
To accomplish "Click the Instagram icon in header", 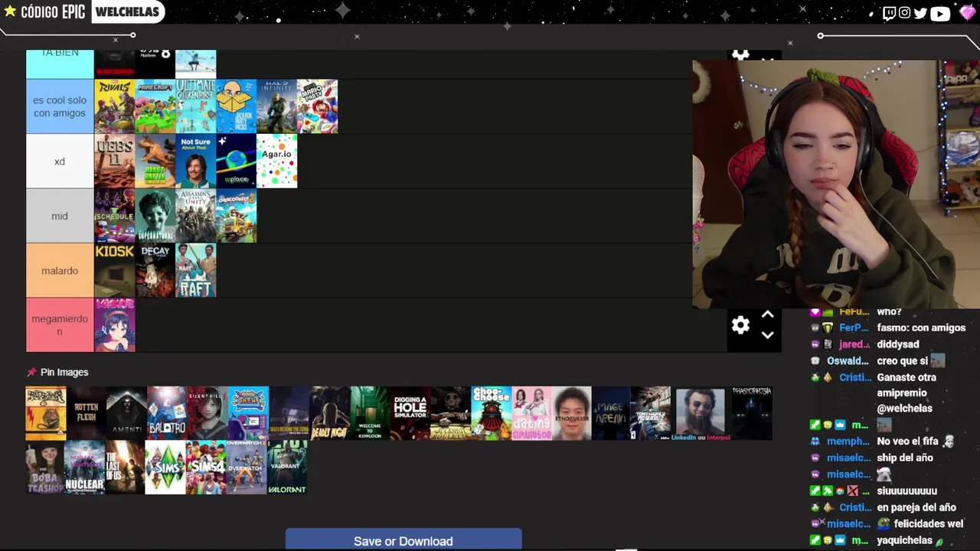I will pyautogui.click(x=904, y=12).
